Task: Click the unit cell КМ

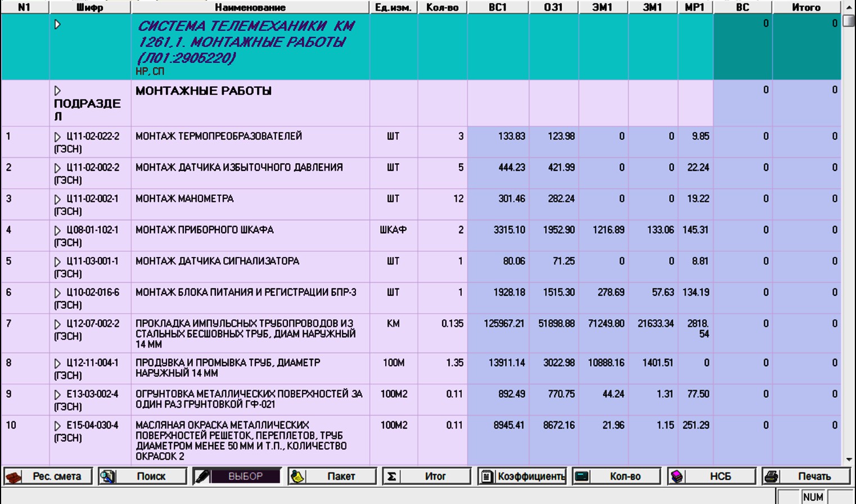Action: (x=393, y=323)
